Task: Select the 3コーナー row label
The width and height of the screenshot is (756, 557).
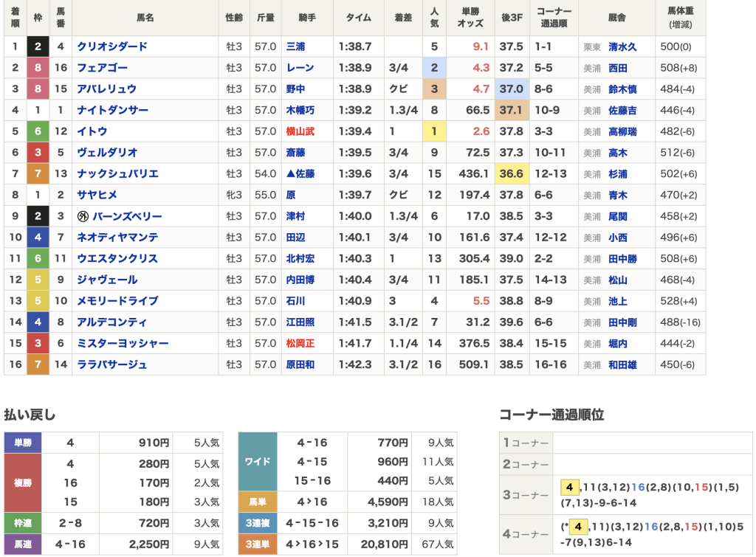Action: click(526, 495)
